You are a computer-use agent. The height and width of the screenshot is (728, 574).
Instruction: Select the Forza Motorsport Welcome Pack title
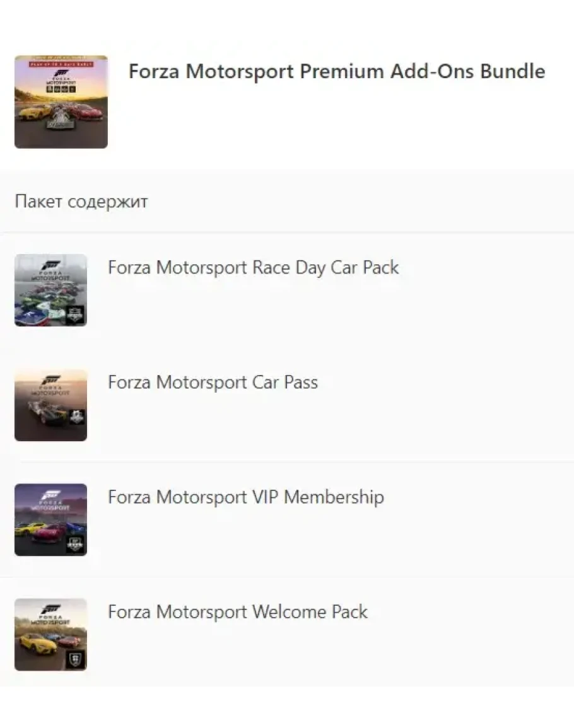237,611
